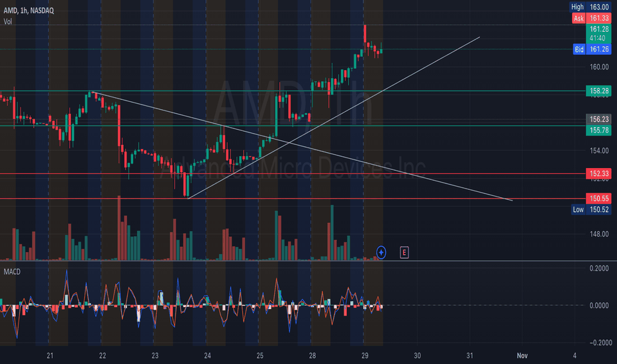This screenshot has width=617, height=364.
Task: Click the Low 150.52 price label
Action: 591,209
